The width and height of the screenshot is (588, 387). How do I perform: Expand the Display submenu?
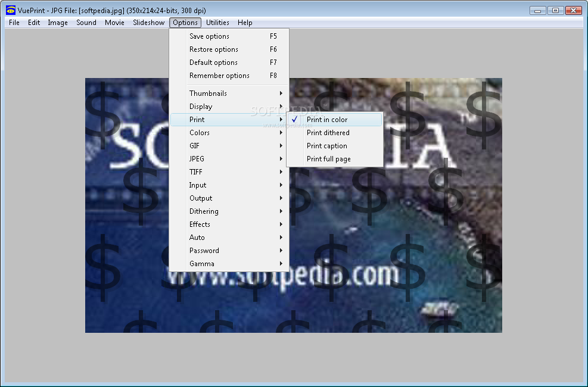[229, 107]
